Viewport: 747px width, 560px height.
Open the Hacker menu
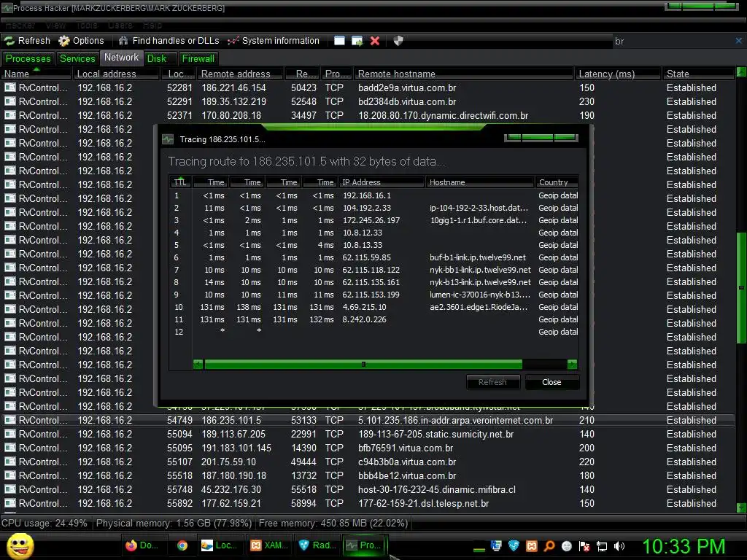click(20, 26)
